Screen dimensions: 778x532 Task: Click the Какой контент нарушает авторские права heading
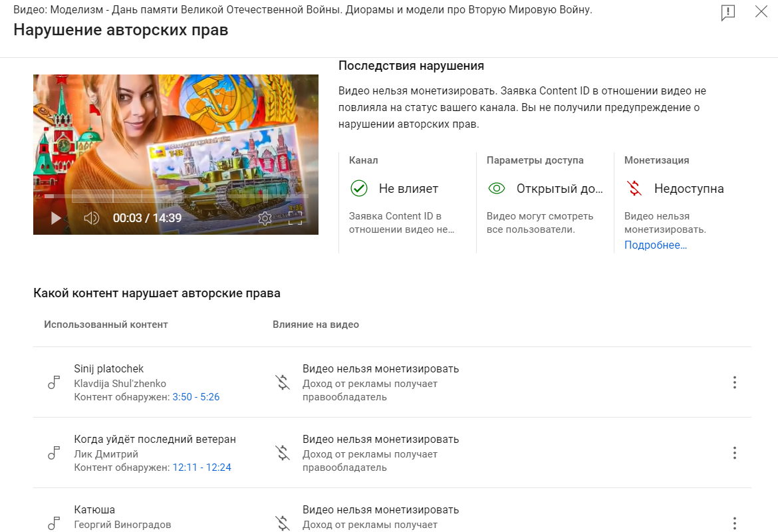(x=157, y=293)
